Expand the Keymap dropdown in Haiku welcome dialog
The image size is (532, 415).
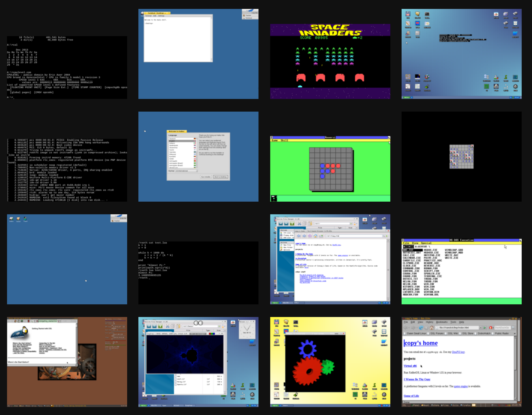click(x=186, y=171)
